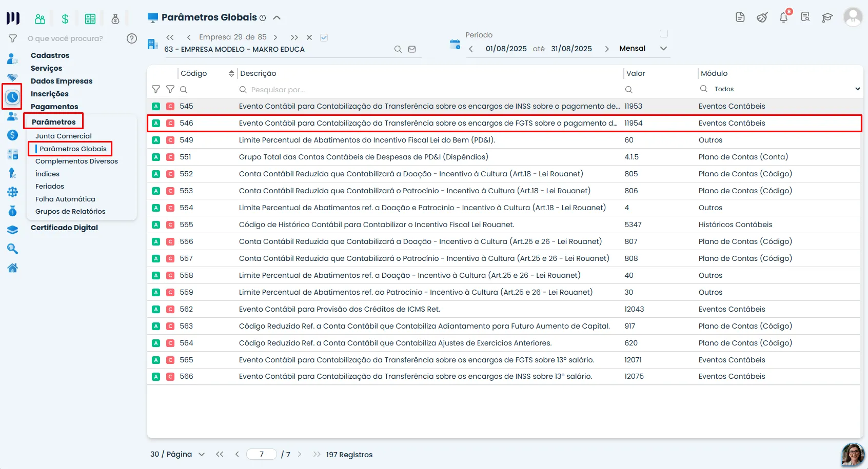Tick the checkbox above the period selector
The image size is (868, 469).
tap(664, 34)
